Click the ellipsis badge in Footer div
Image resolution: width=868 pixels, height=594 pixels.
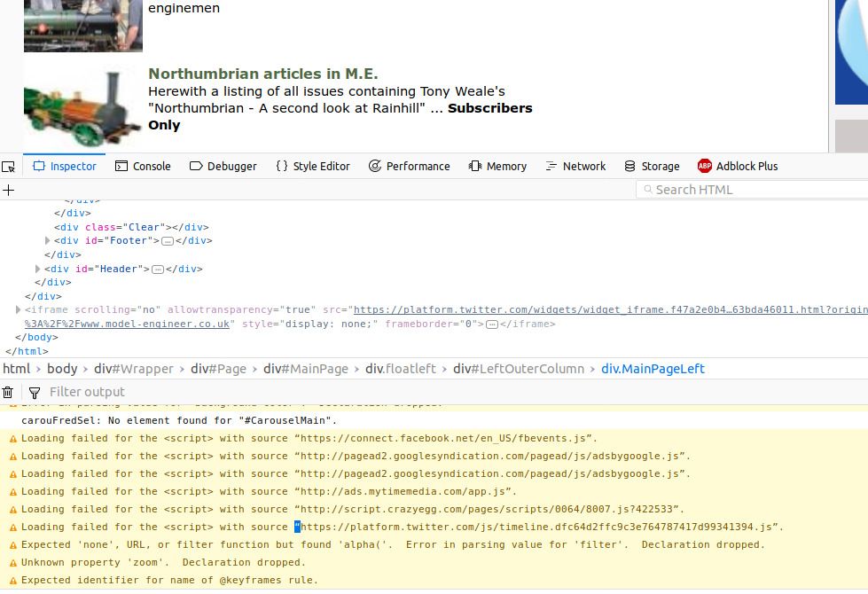(x=168, y=241)
